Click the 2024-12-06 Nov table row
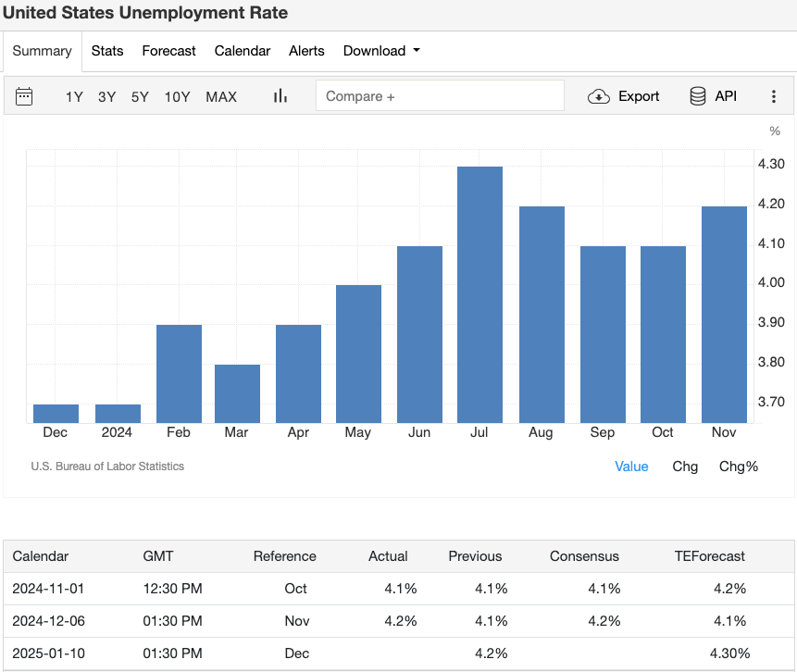Viewport: 797px width, 672px height. 398,621
